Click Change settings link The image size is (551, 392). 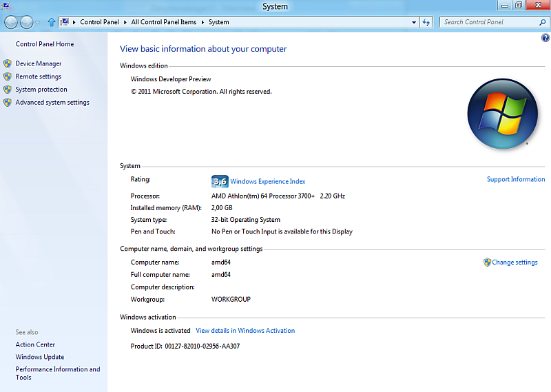514,262
